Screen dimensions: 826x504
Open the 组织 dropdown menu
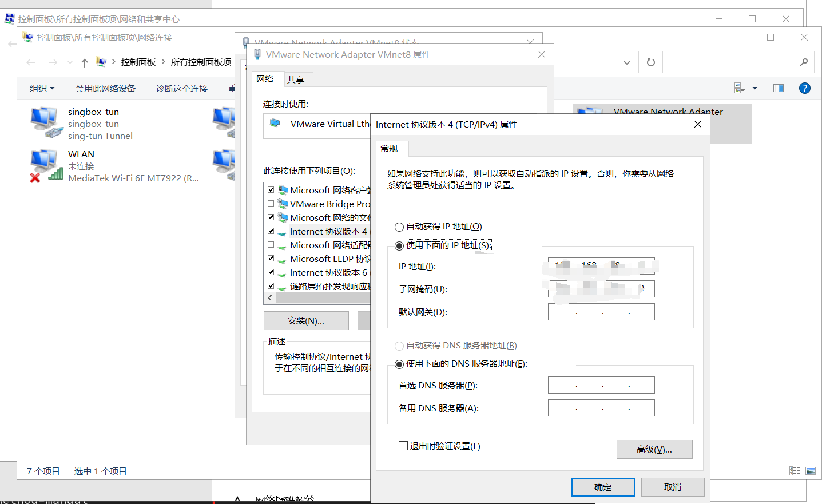[x=42, y=88]
